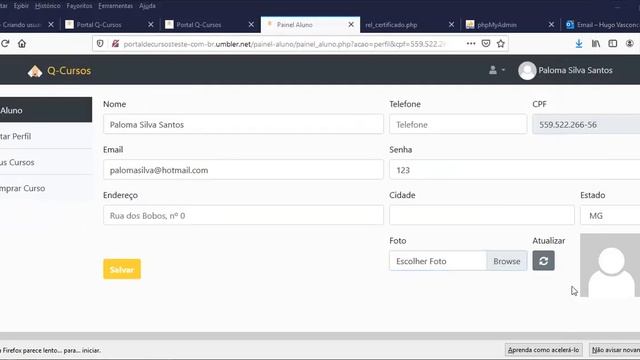The height and width of the screenshot is (360, 640).
Task: Open the Ajuda menu
Action: pyautogui.click(x=147, y=6)
